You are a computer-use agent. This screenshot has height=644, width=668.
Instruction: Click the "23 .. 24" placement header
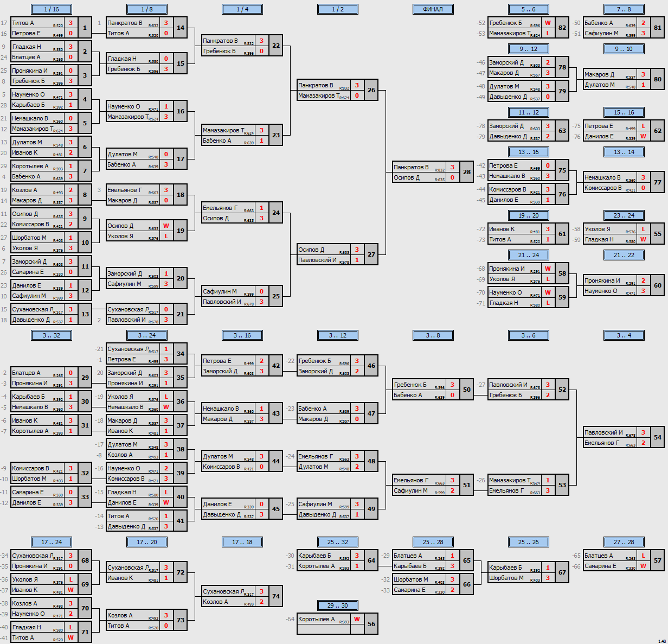pos(624,215)
